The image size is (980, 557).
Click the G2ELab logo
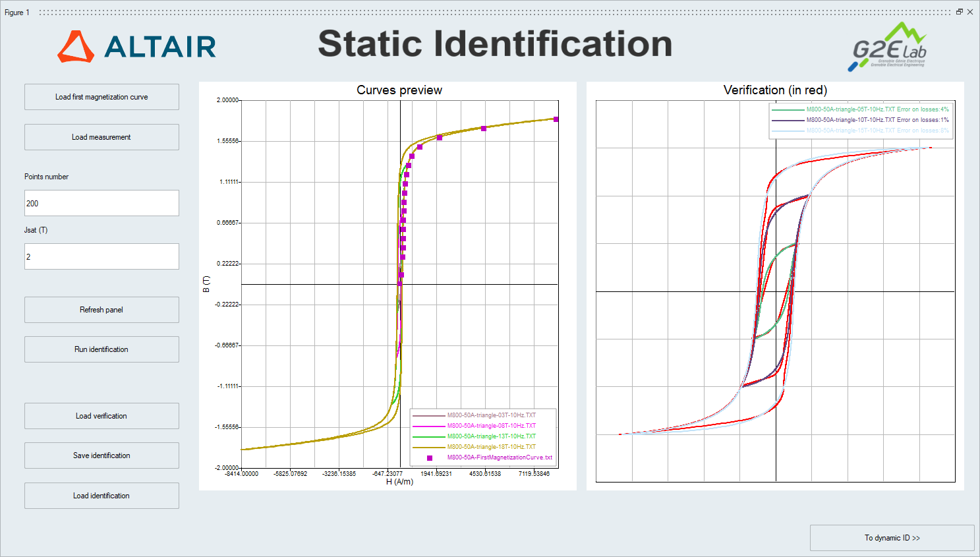tap(888, 47)
